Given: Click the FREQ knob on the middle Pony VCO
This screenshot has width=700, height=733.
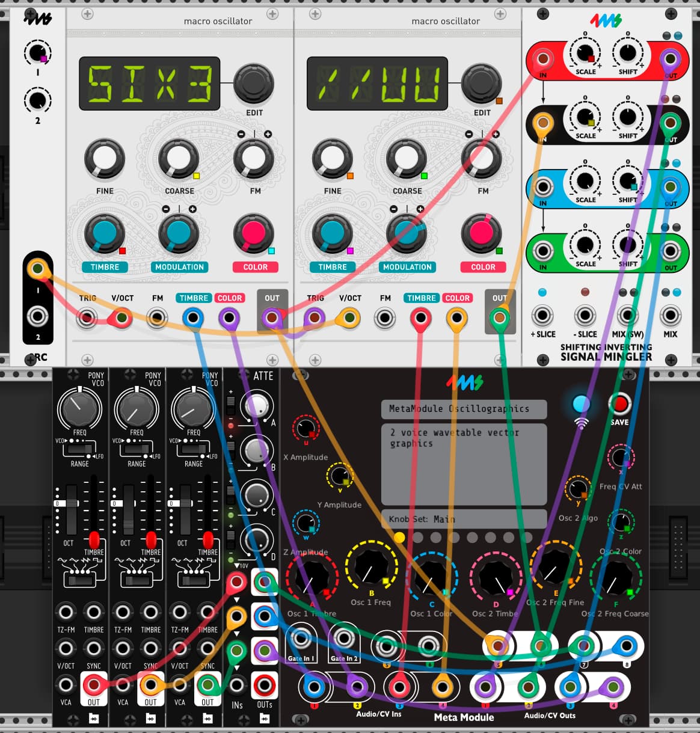Looking at the screenshot, I should pos(137,409).
